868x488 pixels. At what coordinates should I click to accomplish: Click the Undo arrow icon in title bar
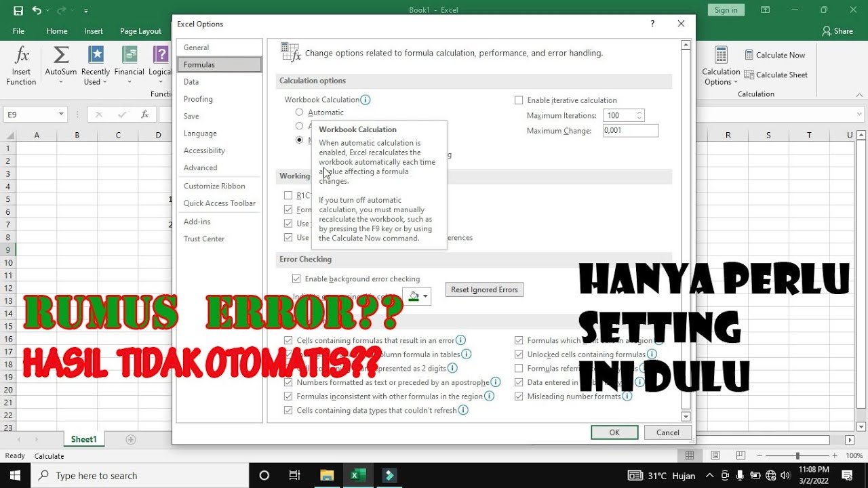(x=37, y=10)
